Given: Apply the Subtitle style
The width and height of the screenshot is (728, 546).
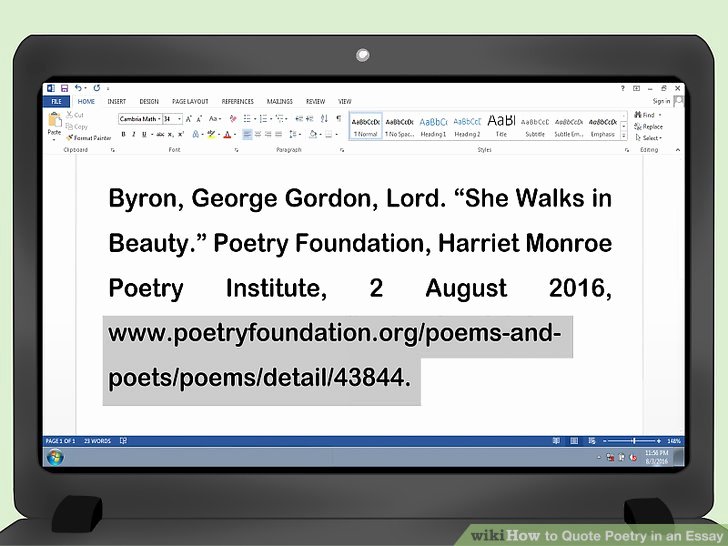Looking at the screenshot, I should pyautogui.click(x=535, y=126).
